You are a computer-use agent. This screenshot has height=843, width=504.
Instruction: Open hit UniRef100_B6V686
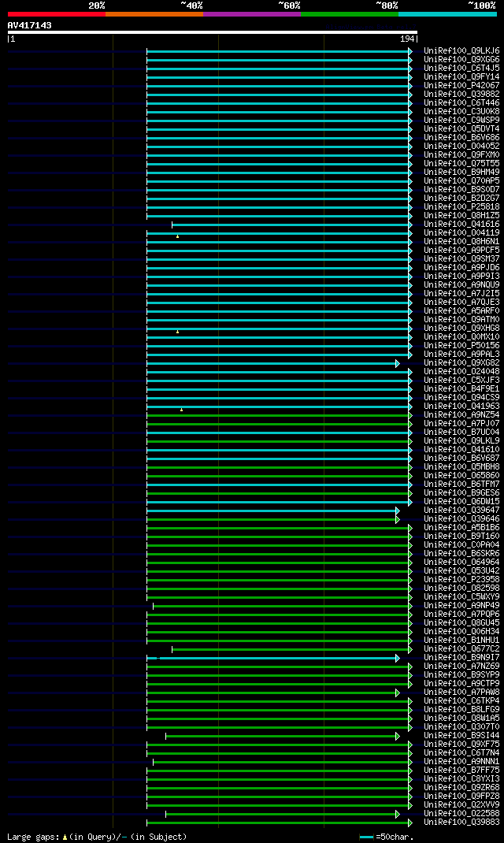pos(461,138)
